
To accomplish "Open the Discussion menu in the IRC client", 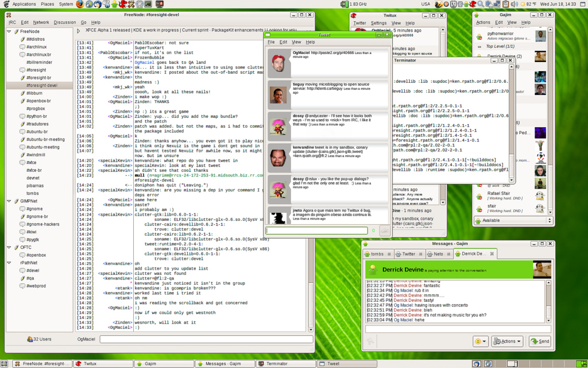I will pyautogui.click(x=65, y=22).
